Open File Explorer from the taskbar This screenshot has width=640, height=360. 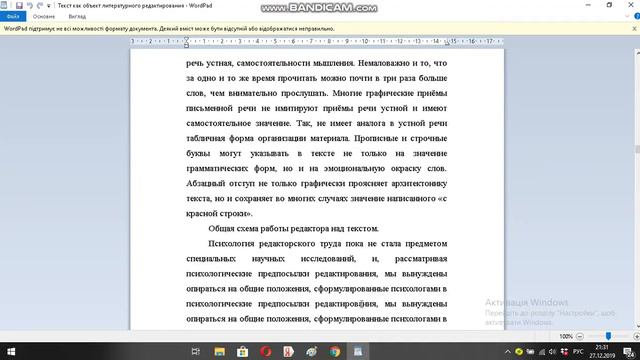tap(220, 351)
